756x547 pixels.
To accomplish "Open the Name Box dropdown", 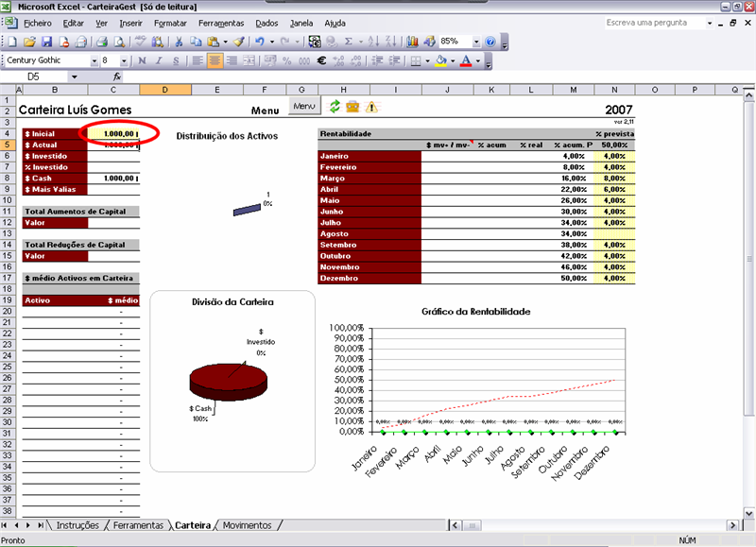I will tap(75, 77).
